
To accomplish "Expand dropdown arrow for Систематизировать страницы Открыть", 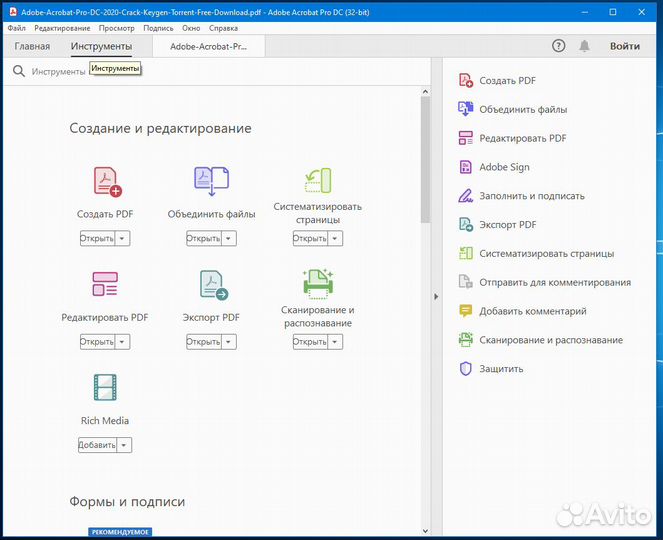I will [335, 238].
